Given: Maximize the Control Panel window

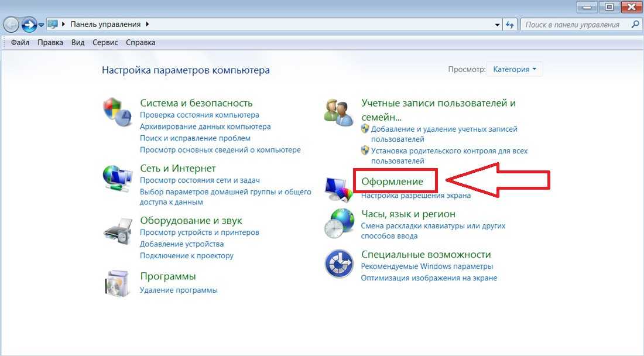Looking at the screenshot, I should 609,7.
